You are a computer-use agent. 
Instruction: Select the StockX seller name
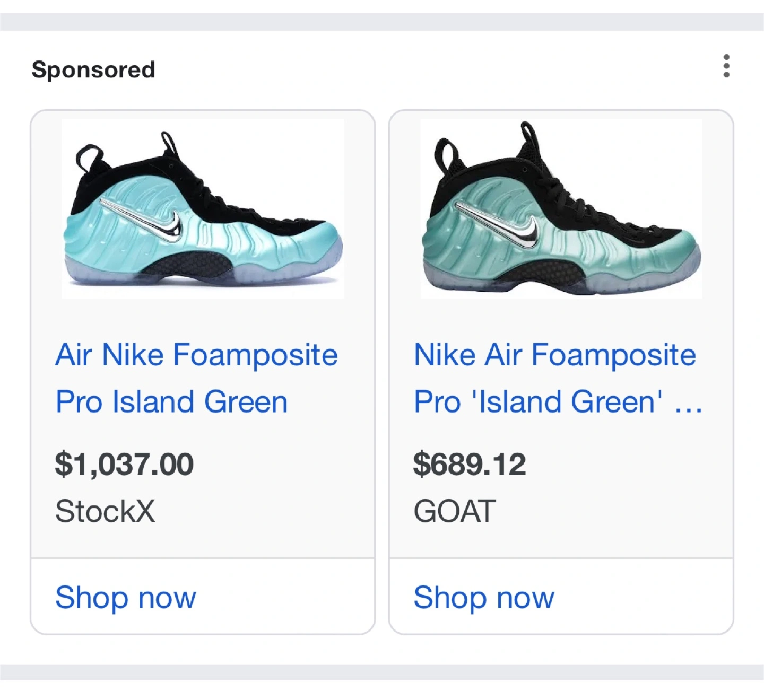(105, 511)
